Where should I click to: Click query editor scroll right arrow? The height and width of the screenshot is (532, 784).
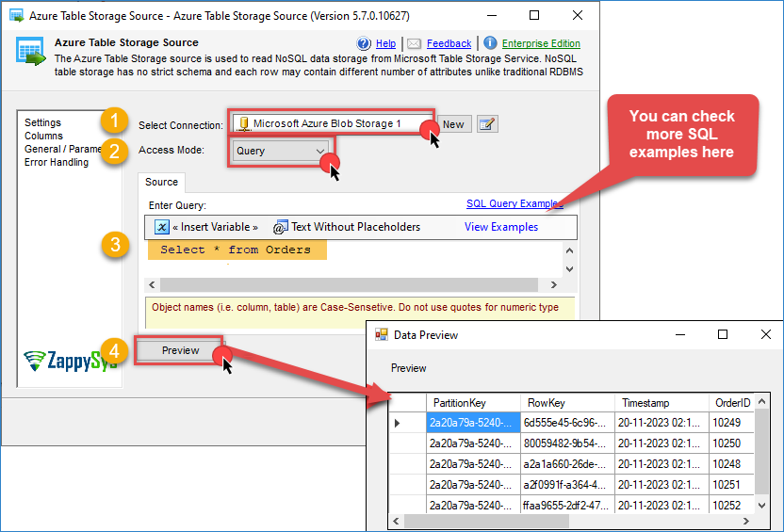(553, 284)
